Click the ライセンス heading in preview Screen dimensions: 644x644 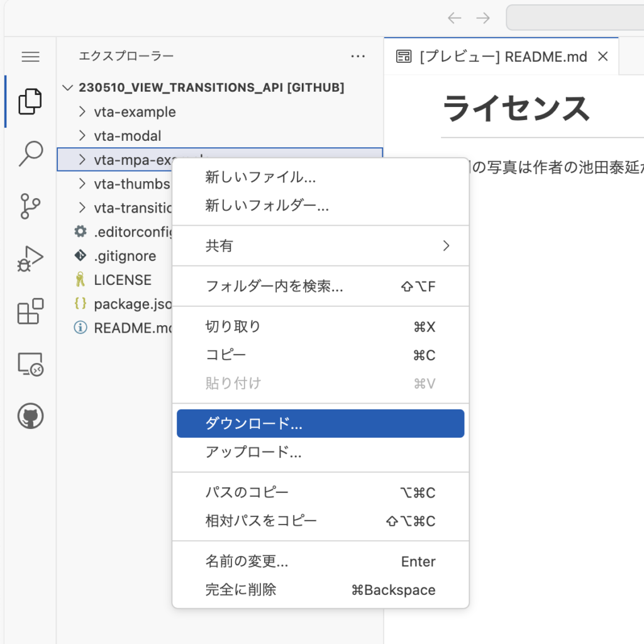516,108
